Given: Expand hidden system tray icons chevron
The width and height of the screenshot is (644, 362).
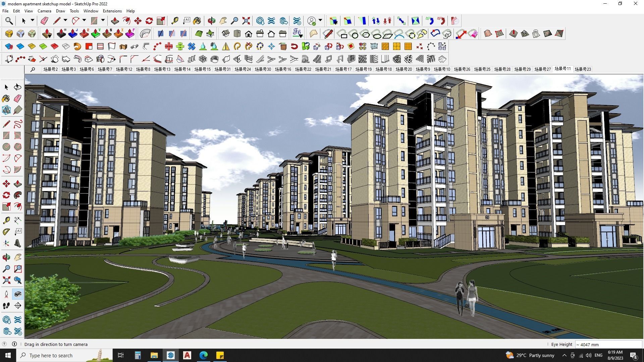Looking at the screenshot, I should (564, 355).
